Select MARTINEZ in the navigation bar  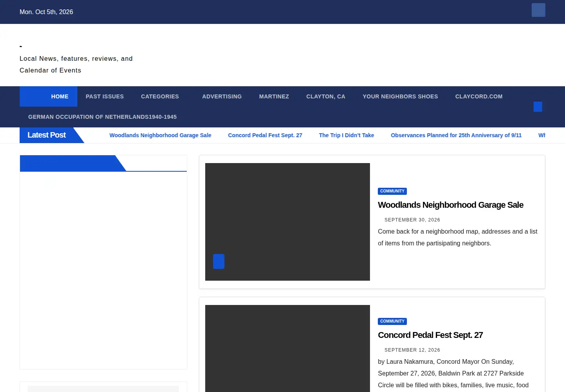pyautogui.click(x=274, y=96)
